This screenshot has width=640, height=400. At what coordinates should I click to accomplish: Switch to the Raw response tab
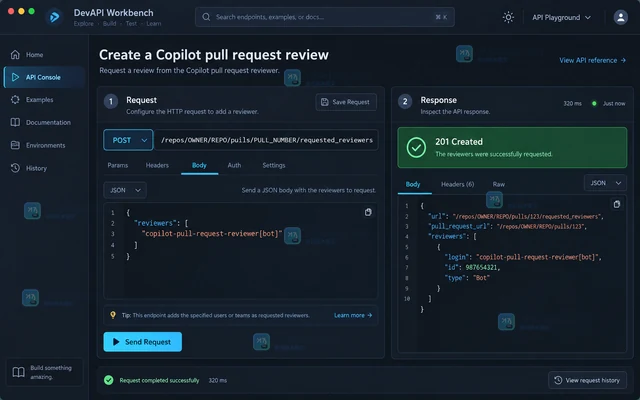coord(499,184)
